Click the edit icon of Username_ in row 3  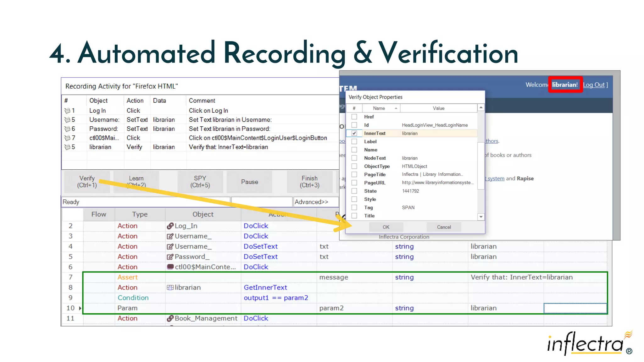170,236
